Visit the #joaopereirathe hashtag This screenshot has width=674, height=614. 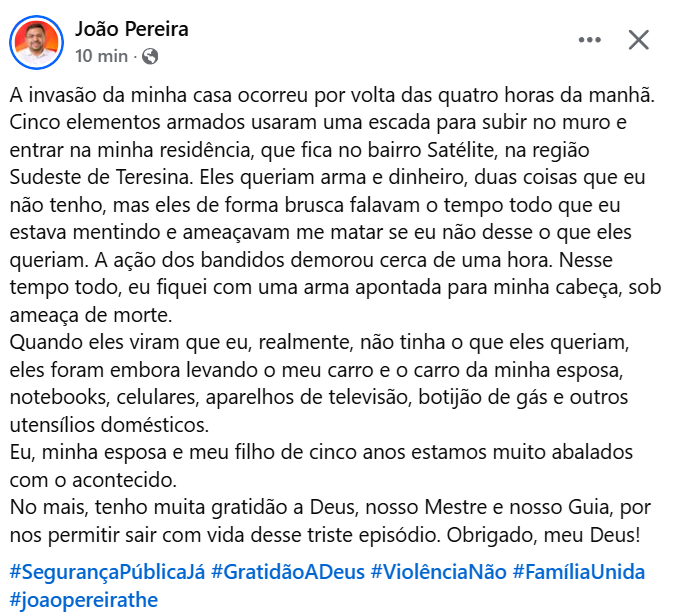coord(84,600)
